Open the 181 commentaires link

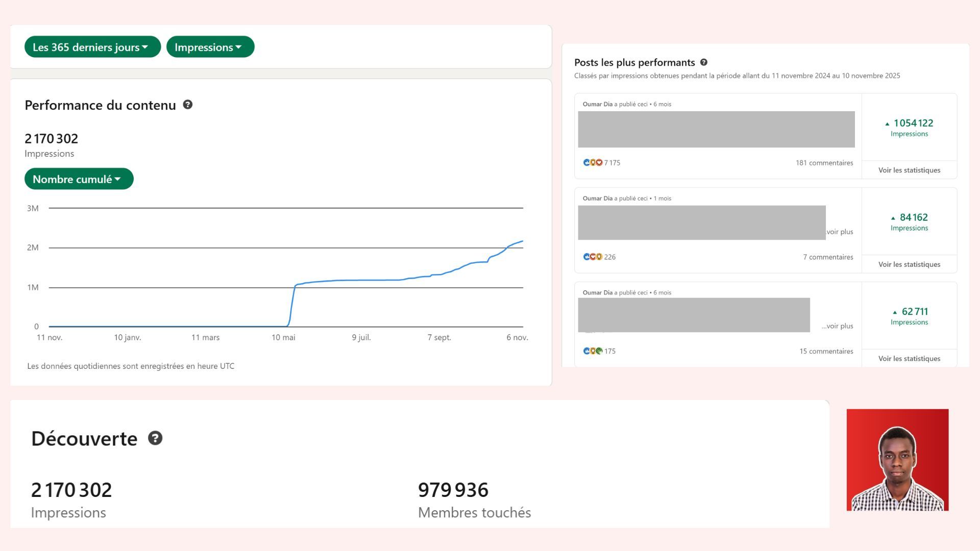pos(824,163)
